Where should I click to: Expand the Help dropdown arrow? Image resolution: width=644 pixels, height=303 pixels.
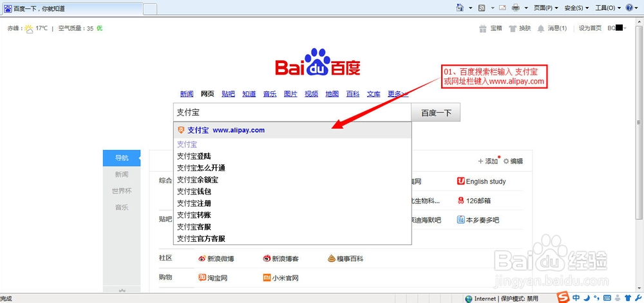pos(638,8)
